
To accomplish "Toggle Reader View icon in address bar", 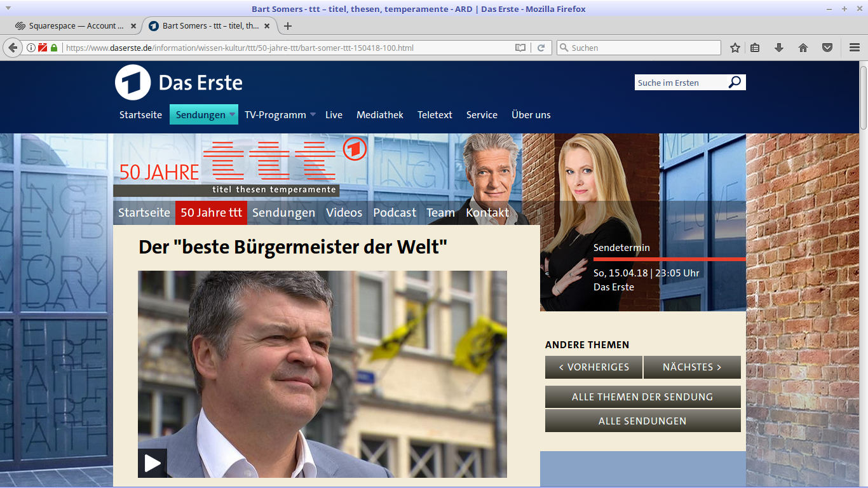I will point(520,48).
